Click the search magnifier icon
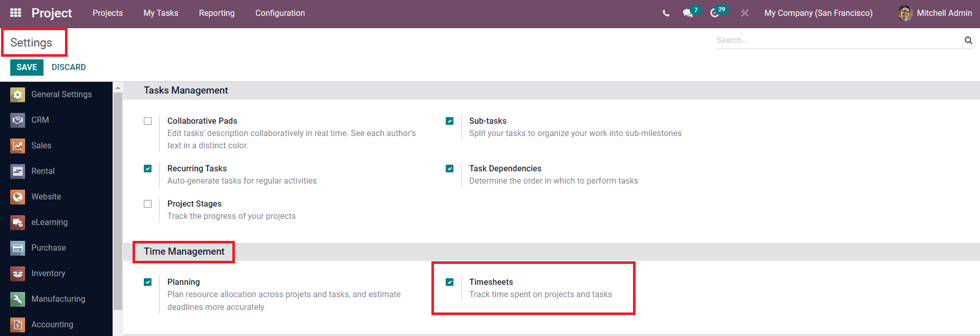This screenshot has width=980, height=336. pyautogui.click(x=968, y=40)
